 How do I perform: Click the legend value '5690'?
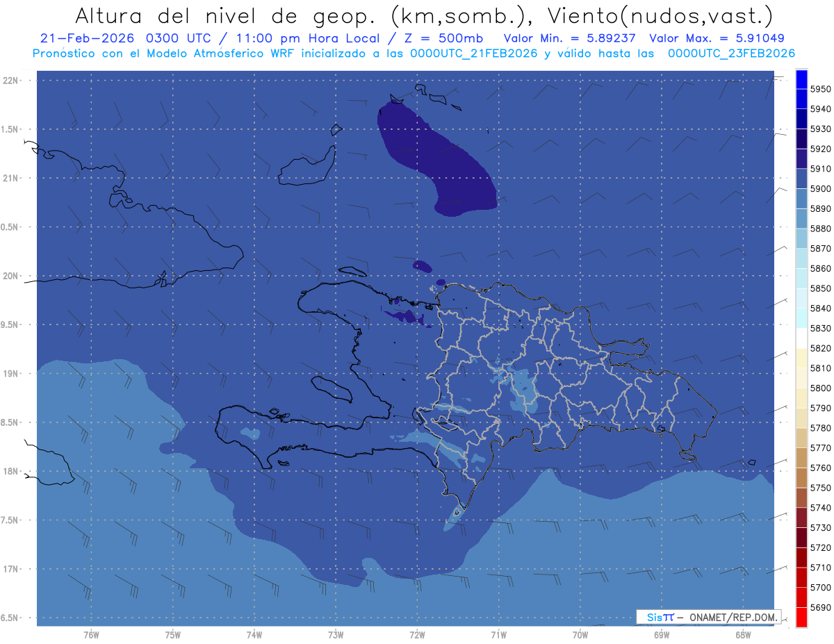[820, 607]
